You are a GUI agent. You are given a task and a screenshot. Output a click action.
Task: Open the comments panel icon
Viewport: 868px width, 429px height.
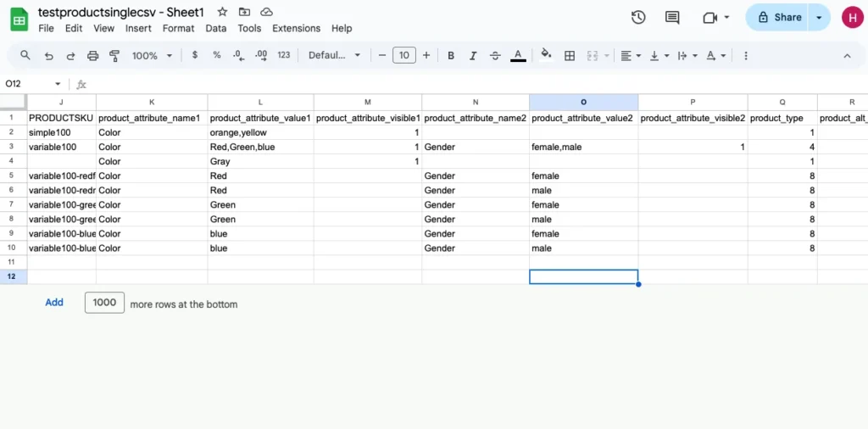point(672,18)
